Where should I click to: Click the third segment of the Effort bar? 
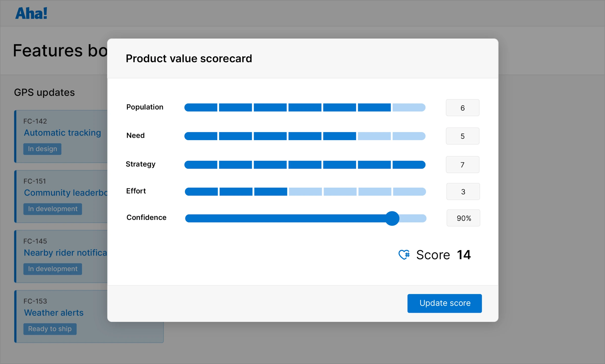[x=270, y=191]
